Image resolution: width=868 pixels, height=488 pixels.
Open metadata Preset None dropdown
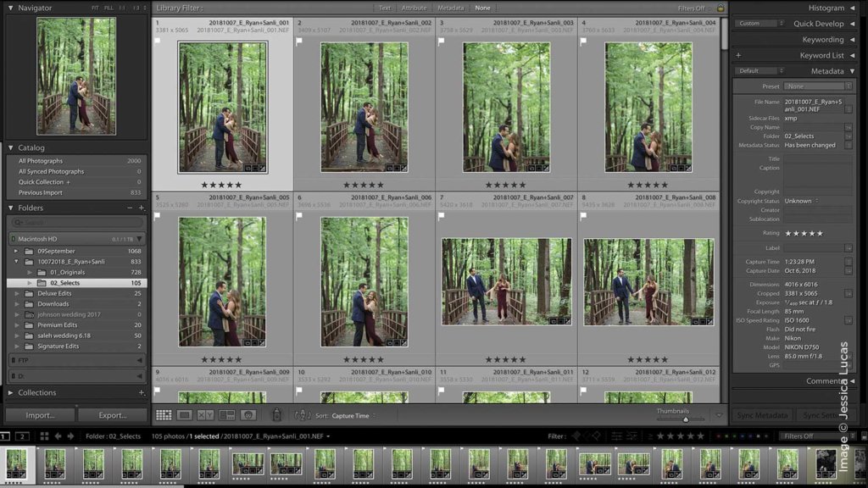[818, 86]
